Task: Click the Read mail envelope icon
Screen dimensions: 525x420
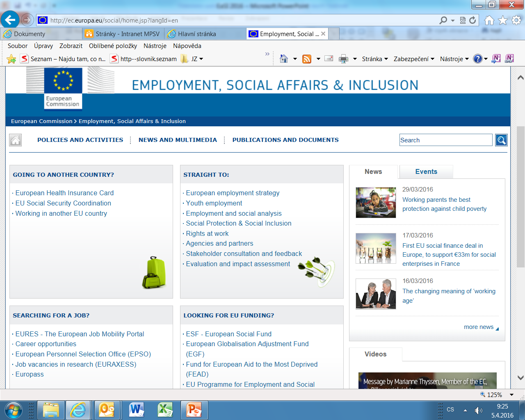Action: 329,59
